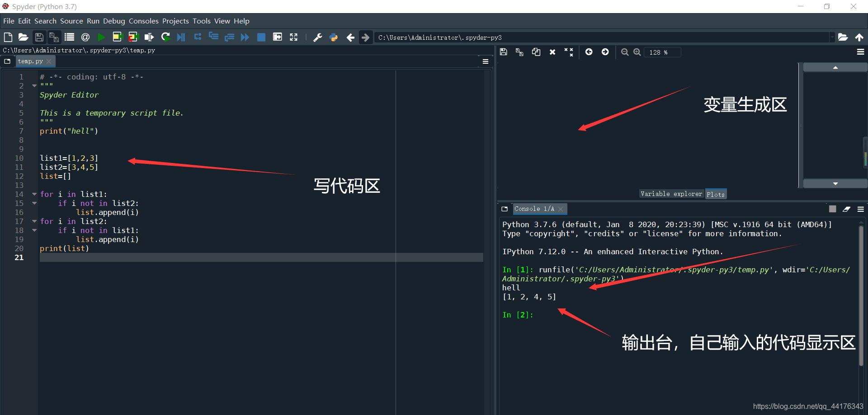
Task: Switch to the Variable explorer tab
Action: (671, 194)
